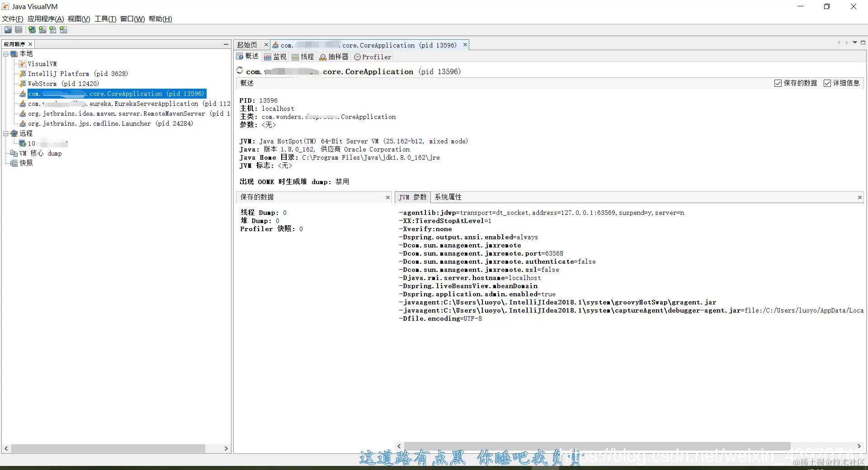Click the VM 核心 dump icon
The height and width of the screenshot is (470, 868).
click(14, 153)
